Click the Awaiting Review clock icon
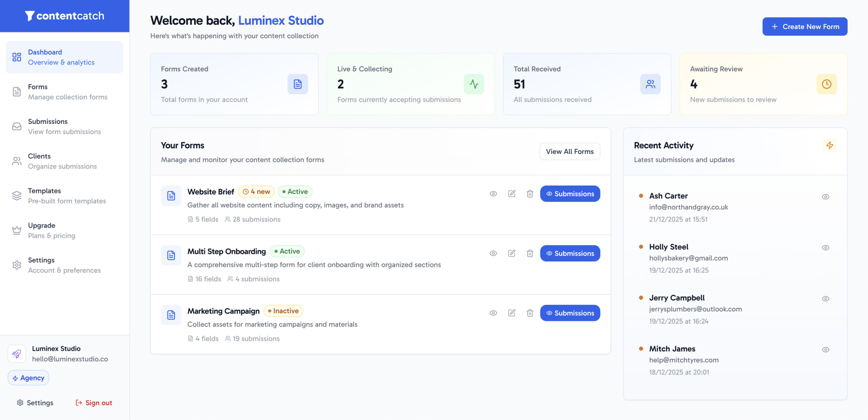This screenshot has width=868, height=420. pyautogui.click(x=826, y=84)
